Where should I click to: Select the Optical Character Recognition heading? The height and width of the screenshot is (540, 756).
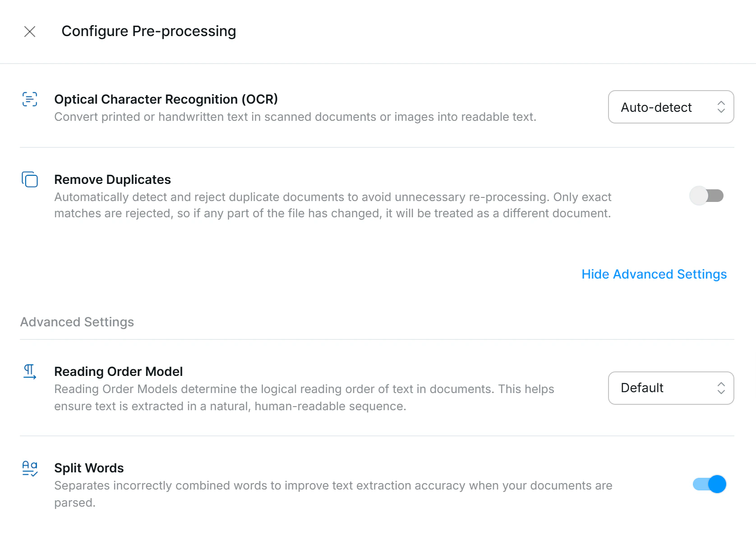pos(166,99)
